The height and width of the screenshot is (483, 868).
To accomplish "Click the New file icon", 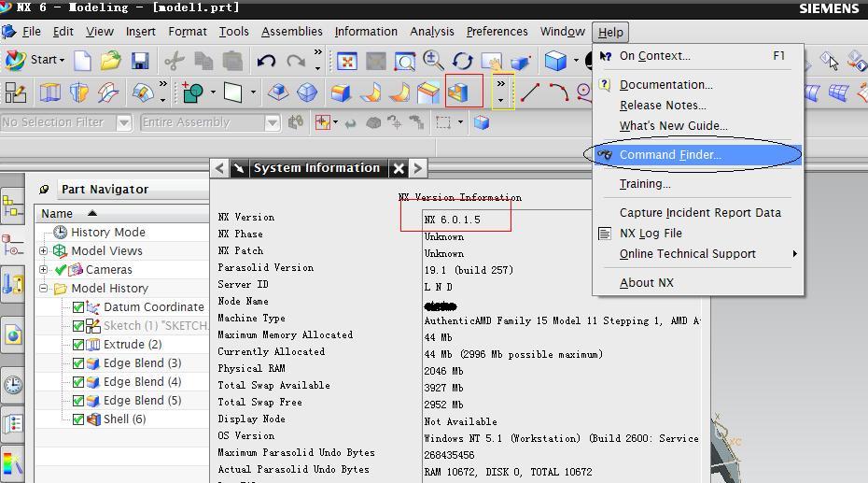I will click(82, 61).
